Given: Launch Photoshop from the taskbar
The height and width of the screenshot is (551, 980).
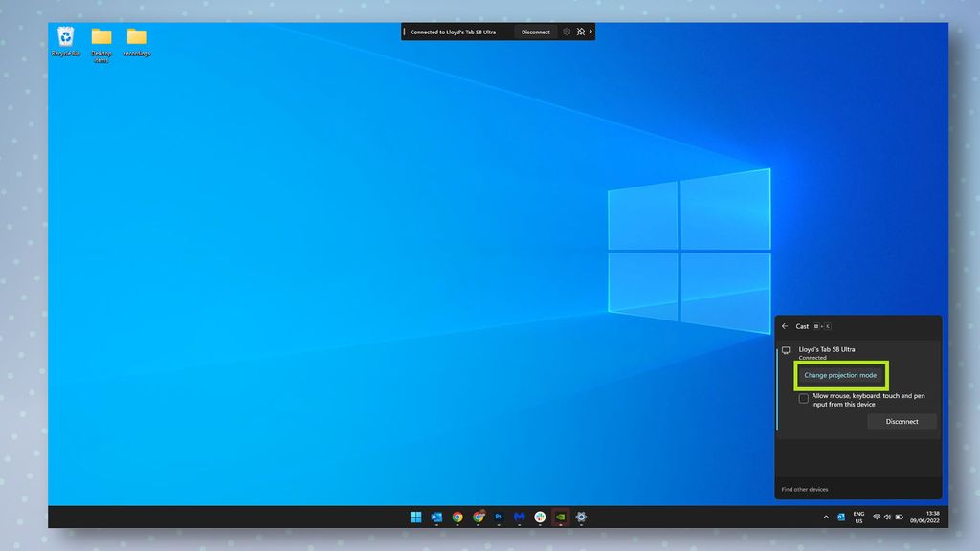Looking at the screenshot, I should click(499, 517).
